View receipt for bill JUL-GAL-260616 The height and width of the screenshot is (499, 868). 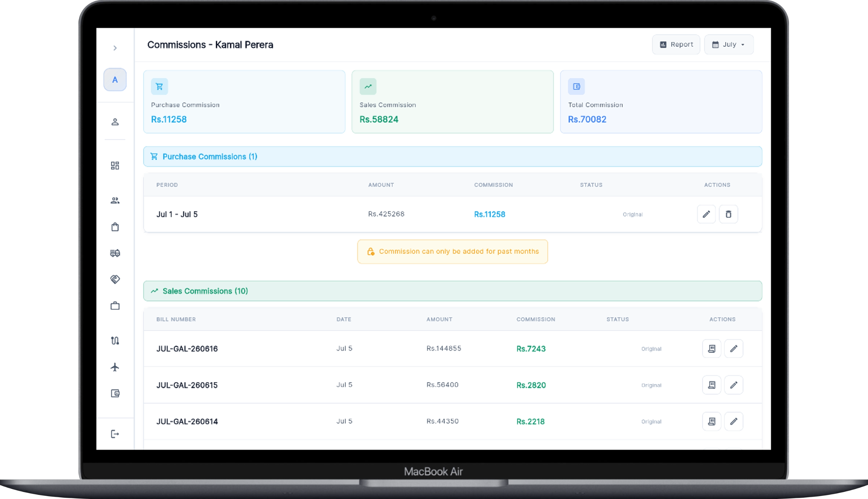tap(712, 349)
